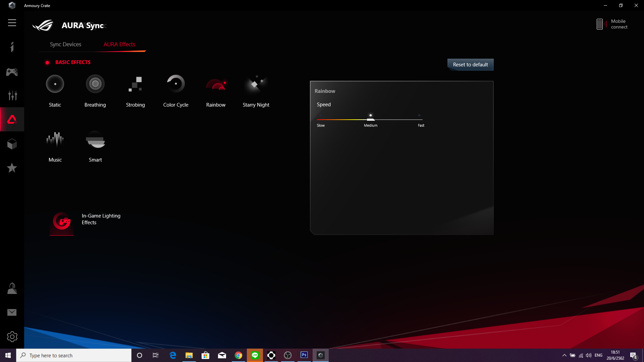The height and width of the screenshot is (362, 644).
Task: Select the Breathing lighting effect
Action: 95,84
